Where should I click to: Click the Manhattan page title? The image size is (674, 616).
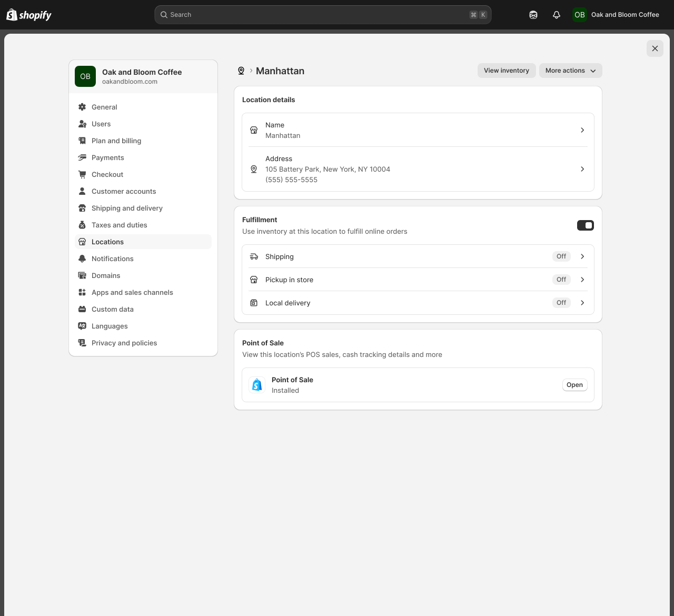coord(280,71)
